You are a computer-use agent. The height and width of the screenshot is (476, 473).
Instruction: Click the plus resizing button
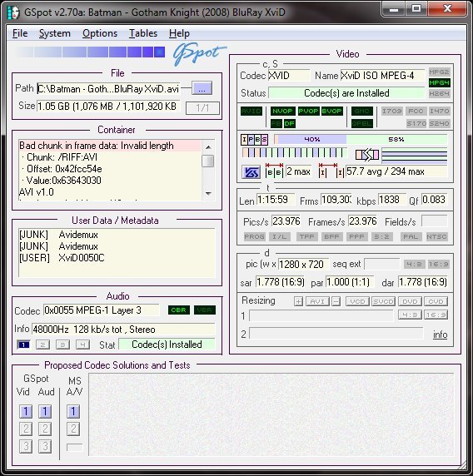tap(298, 301)
